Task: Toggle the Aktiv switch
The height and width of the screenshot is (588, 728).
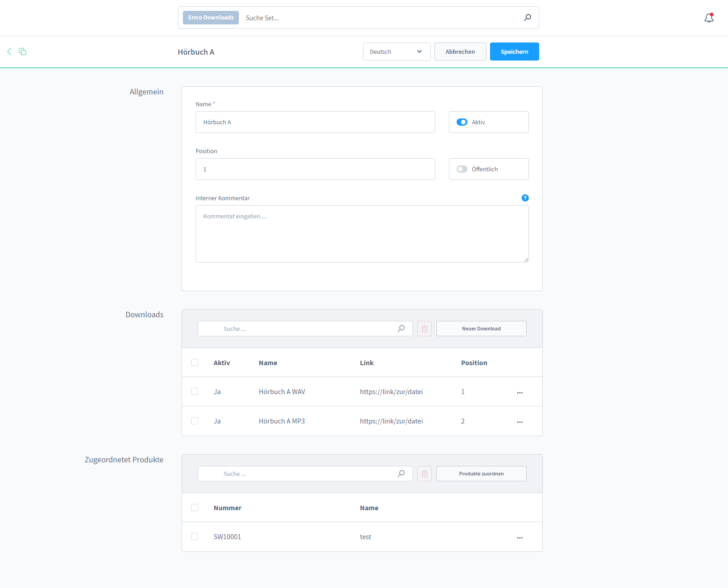Action: tap(462, 122)
